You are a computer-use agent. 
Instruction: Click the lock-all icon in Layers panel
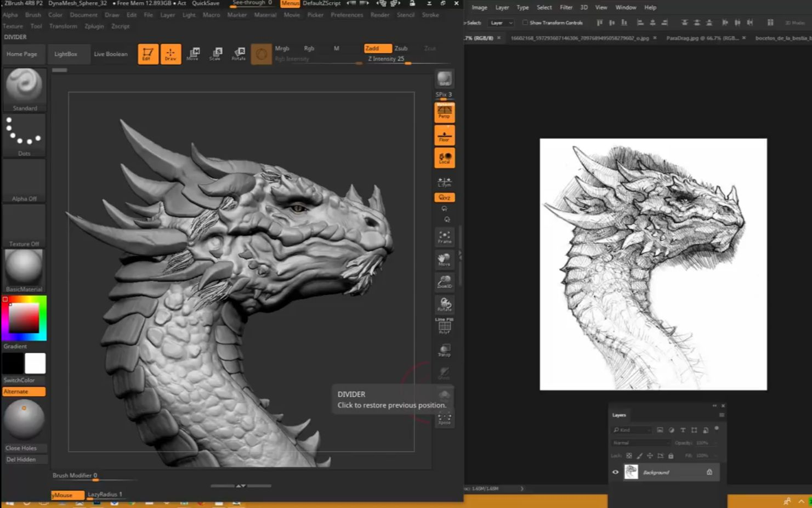(x=671, y=456)
